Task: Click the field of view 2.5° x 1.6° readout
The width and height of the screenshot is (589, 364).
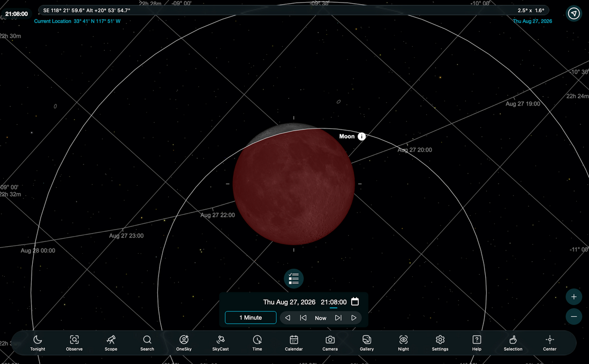Action: click(531, 11)
